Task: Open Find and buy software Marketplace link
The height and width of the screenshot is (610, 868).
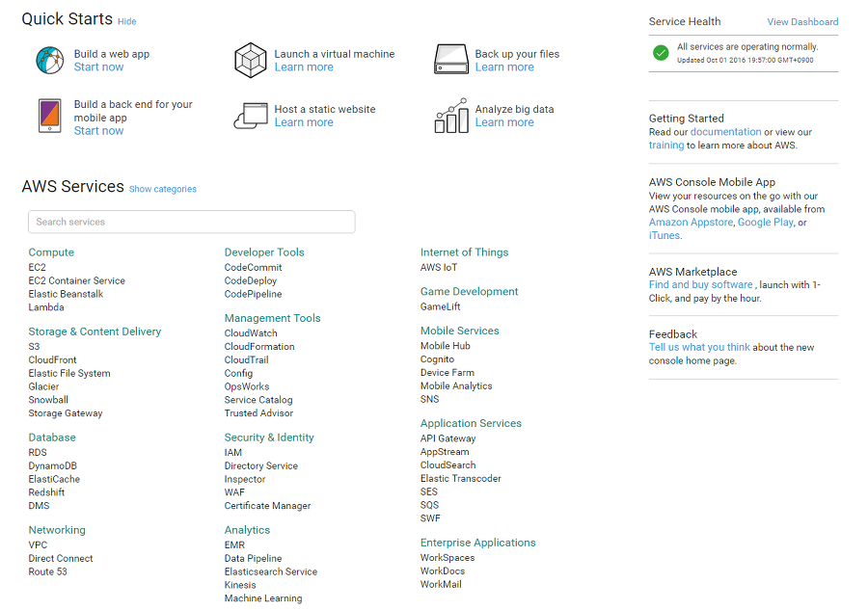Action: tap(701, 285)
